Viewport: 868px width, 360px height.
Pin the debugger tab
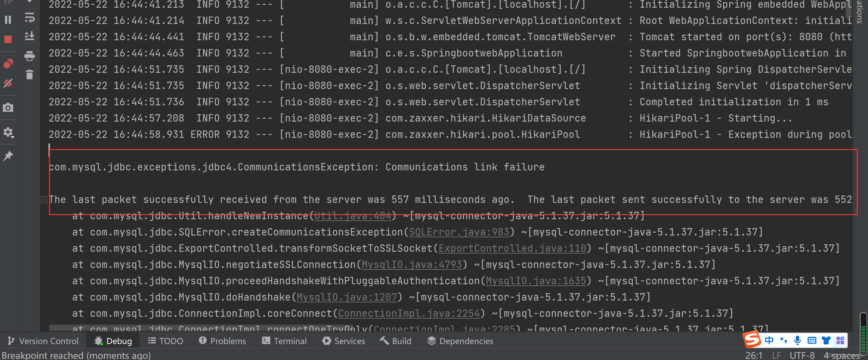point(8,156)
